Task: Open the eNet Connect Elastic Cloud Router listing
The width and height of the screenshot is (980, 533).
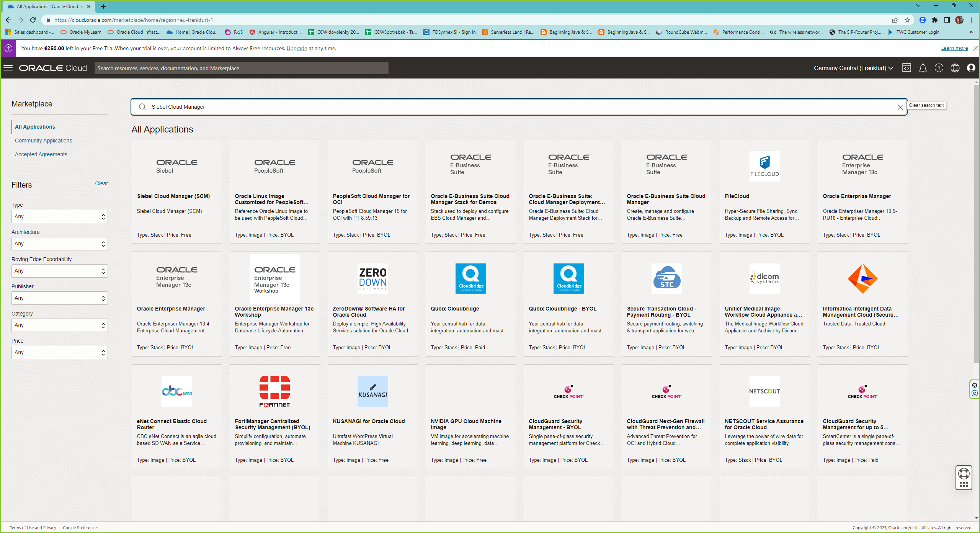Action: point(176,416)
